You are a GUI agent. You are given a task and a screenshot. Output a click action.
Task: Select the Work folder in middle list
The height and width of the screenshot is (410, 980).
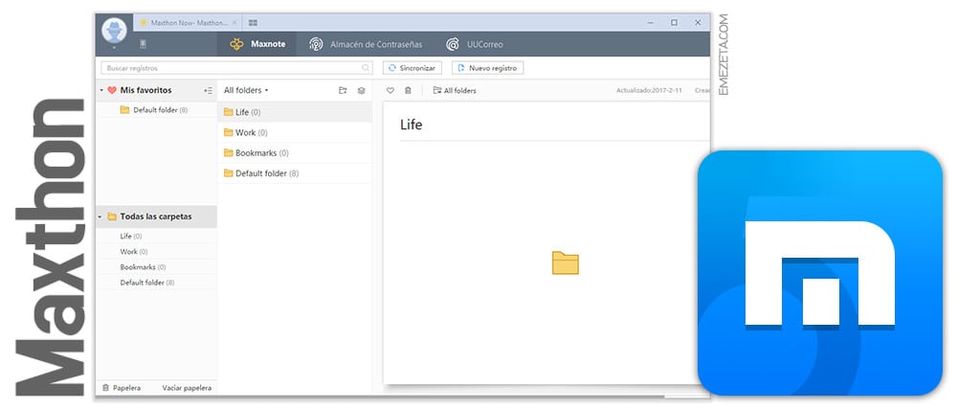pyautogui.click(x=295, y=133)
